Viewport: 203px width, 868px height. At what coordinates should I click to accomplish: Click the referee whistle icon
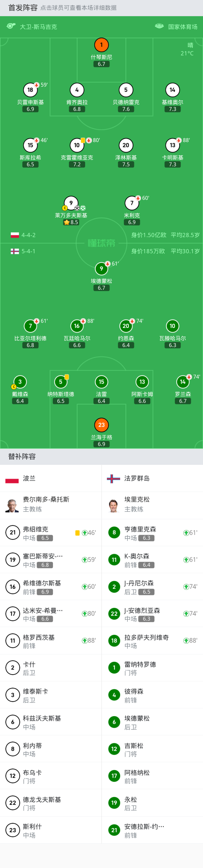pos(11,26)
